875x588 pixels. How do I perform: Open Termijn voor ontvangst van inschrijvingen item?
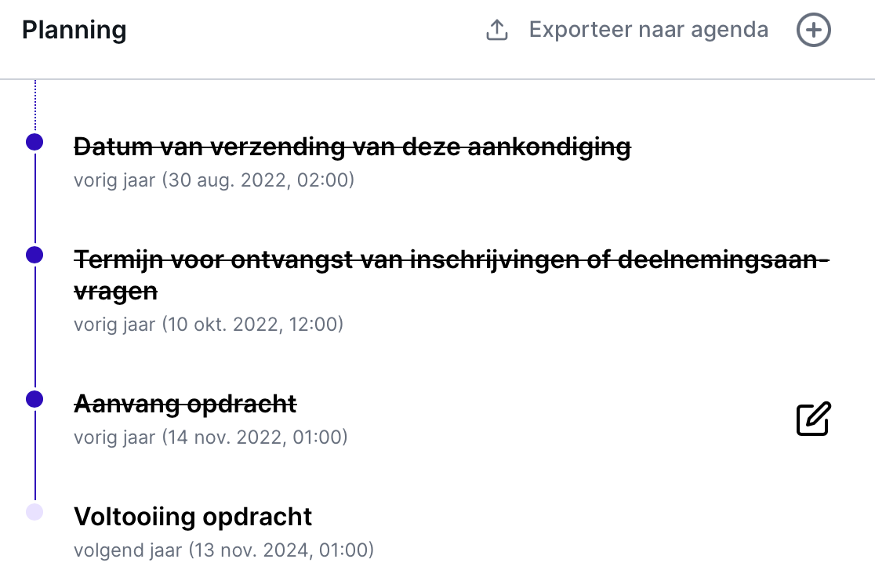pos(452,276)
